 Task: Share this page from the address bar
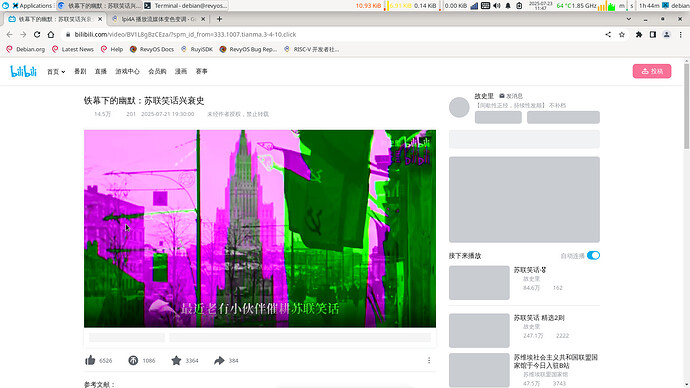click(608, 34)
